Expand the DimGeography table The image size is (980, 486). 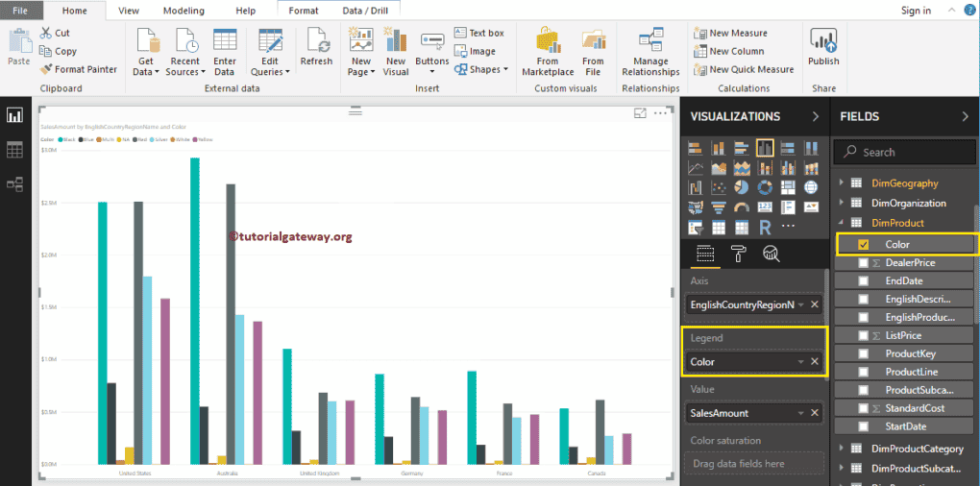coord(842,183)
